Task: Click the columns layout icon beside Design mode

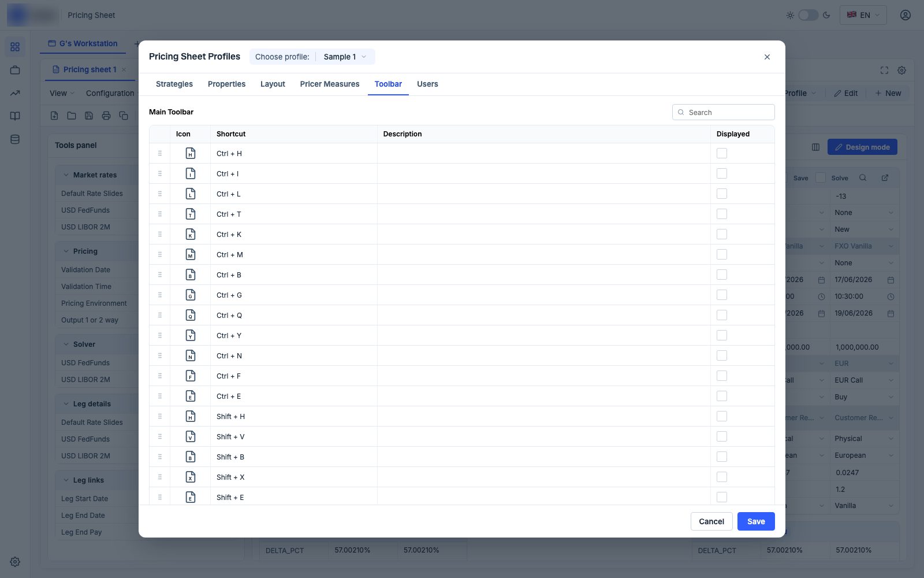Action: 815,147
